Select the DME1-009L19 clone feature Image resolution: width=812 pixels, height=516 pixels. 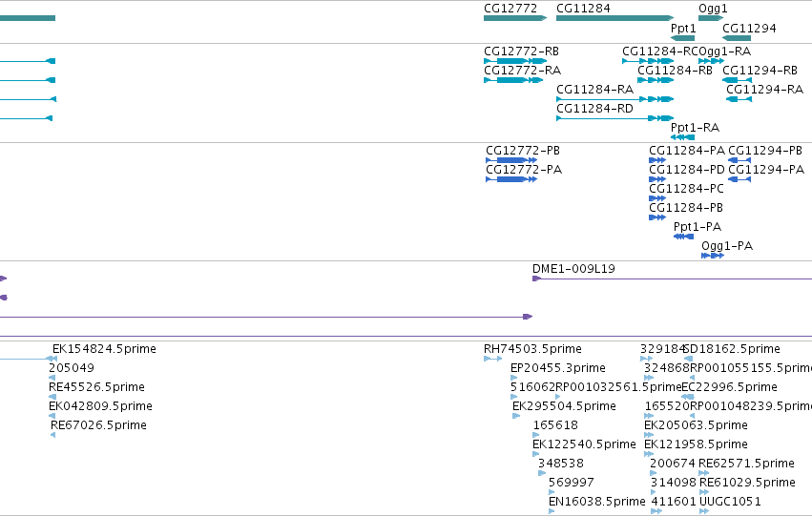click(x=672, y=279)
